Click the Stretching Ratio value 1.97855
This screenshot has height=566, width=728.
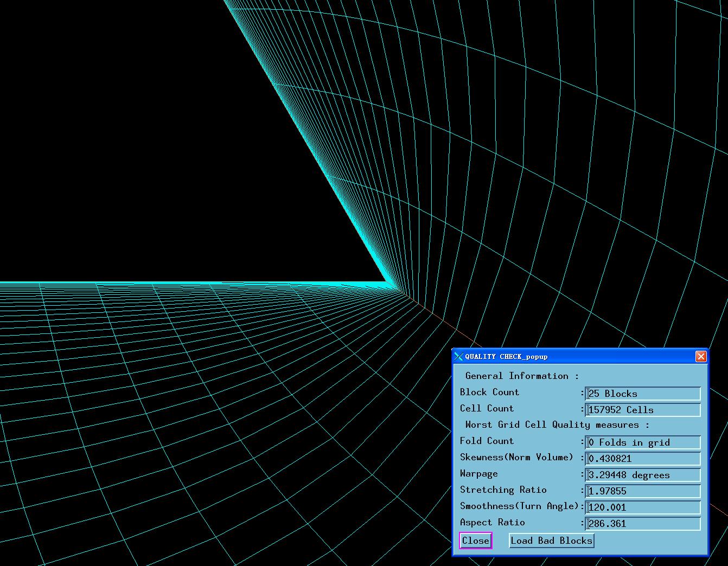pos(643,491)
